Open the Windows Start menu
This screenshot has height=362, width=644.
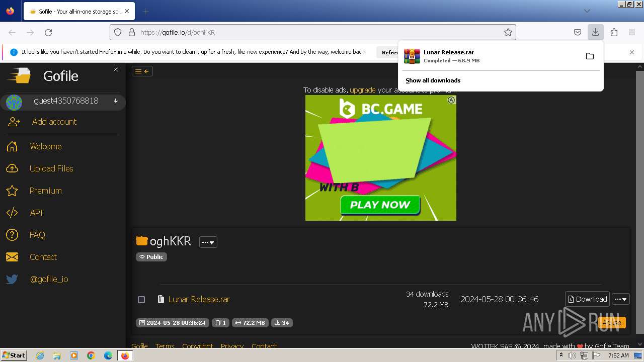[x=14, y=355]
